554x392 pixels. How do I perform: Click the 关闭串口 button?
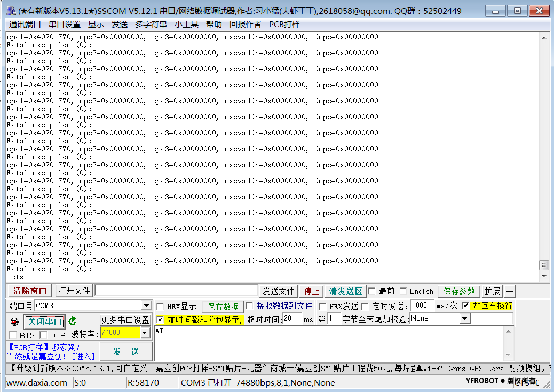click(x=44, y=322)
